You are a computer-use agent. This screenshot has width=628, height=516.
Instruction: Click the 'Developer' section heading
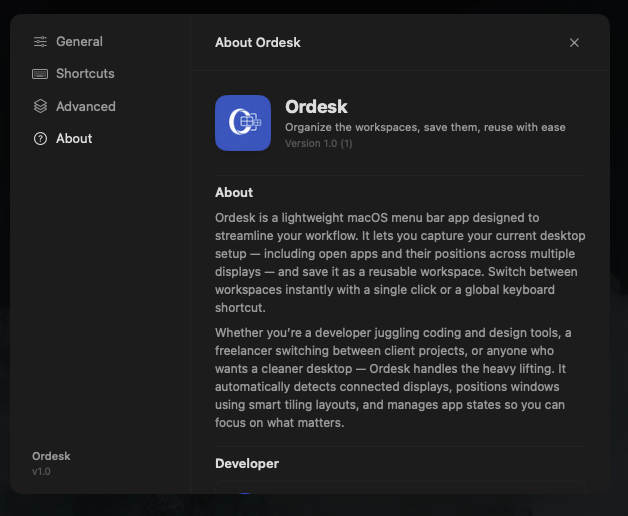(x=247, y=464)
